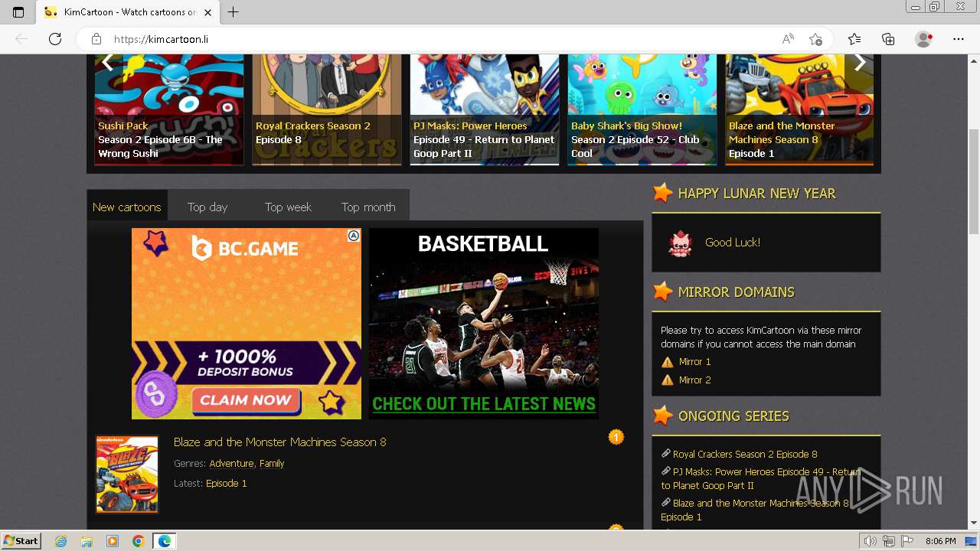Open Royal Crackers Season 2 thumbnail
The width and height of the screenshot is (980, 551).
point(327,109)
